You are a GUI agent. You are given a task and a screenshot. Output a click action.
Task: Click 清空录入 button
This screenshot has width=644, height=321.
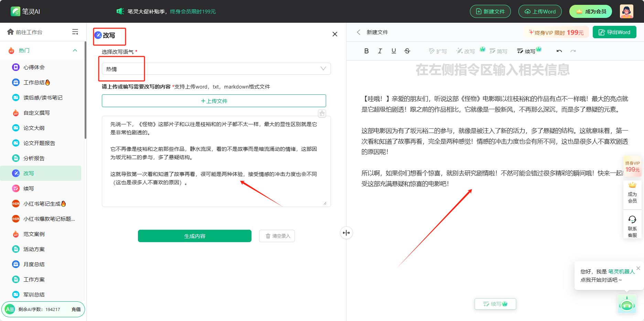click(x=277, y=236)
